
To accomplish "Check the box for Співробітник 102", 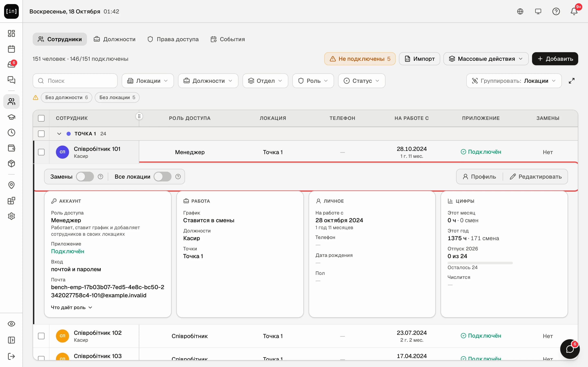I will click(x=41, y=336).
